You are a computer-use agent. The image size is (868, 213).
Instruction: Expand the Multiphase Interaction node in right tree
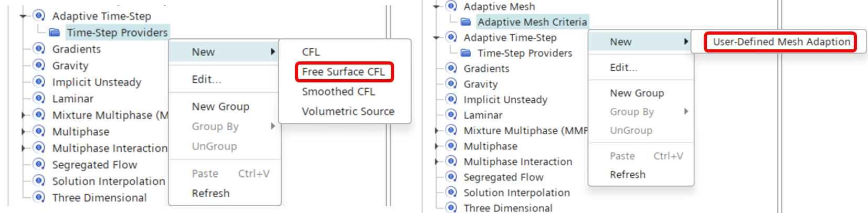(436, 162)
